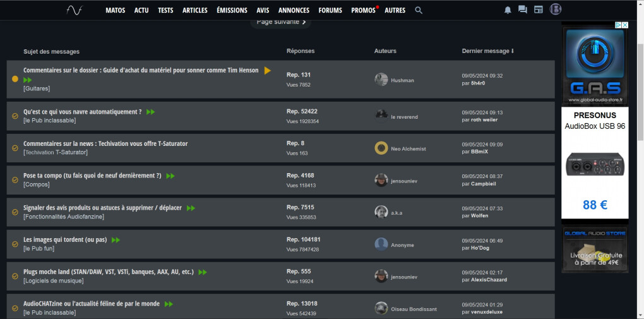This screenshot has height=319, width=644.
Task: Open the private messages chat icon
Action: [x=522, y=10]
